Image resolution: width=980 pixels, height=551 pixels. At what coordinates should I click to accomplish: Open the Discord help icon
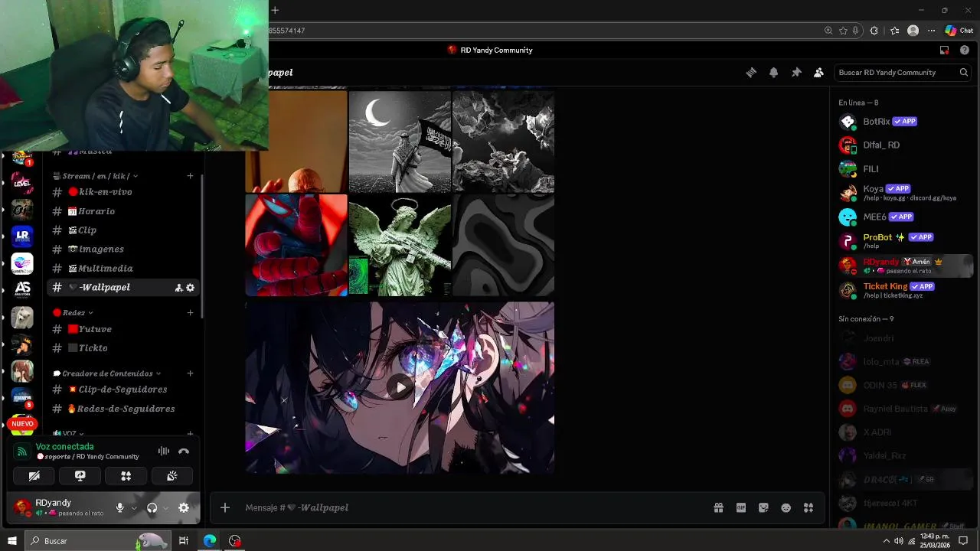tap(965, 50)
